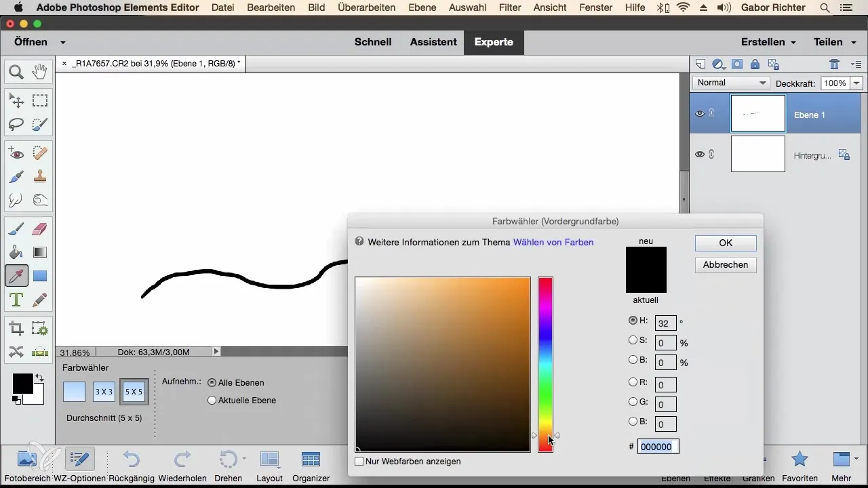
Task: Select the Aktuelle Ebene radio option
Action: click(212, 400)
